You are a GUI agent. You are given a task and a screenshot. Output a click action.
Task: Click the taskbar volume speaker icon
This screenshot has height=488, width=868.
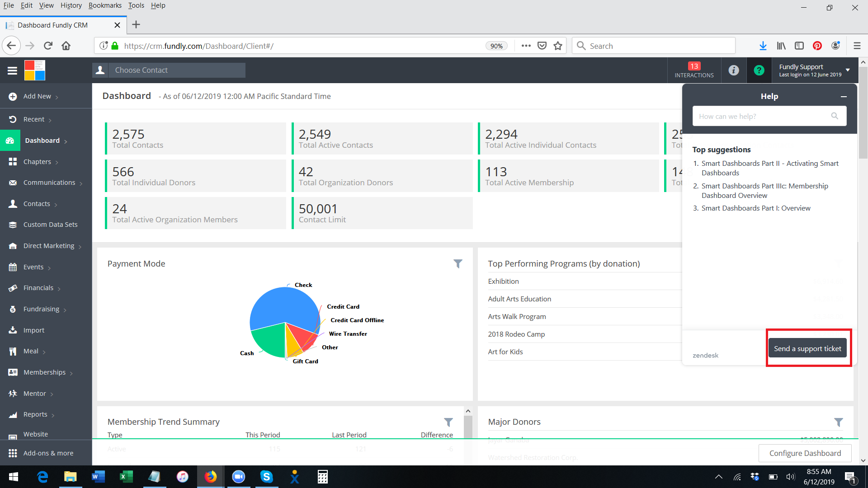pyautogui.click(x=791, y=477)
